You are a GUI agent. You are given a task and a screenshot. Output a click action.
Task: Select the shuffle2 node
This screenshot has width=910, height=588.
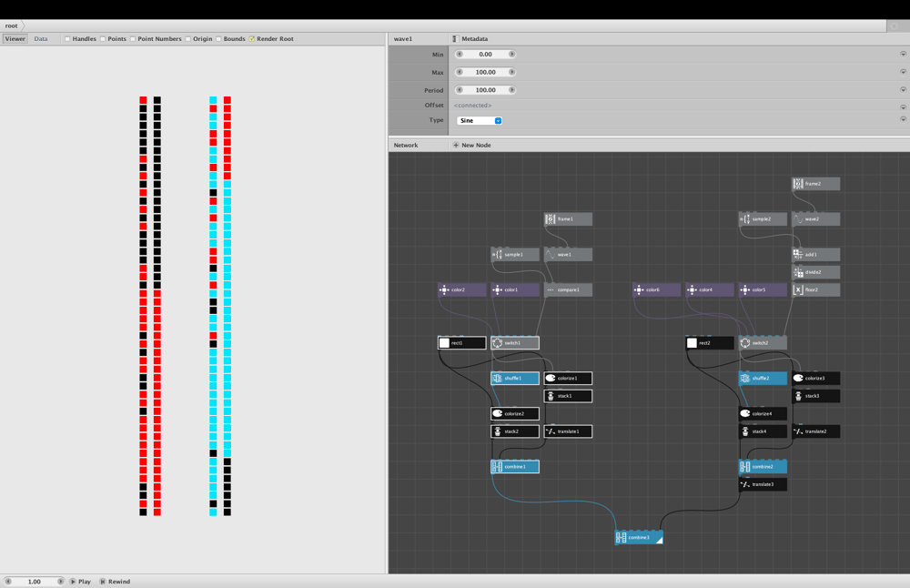pos(763,379)
